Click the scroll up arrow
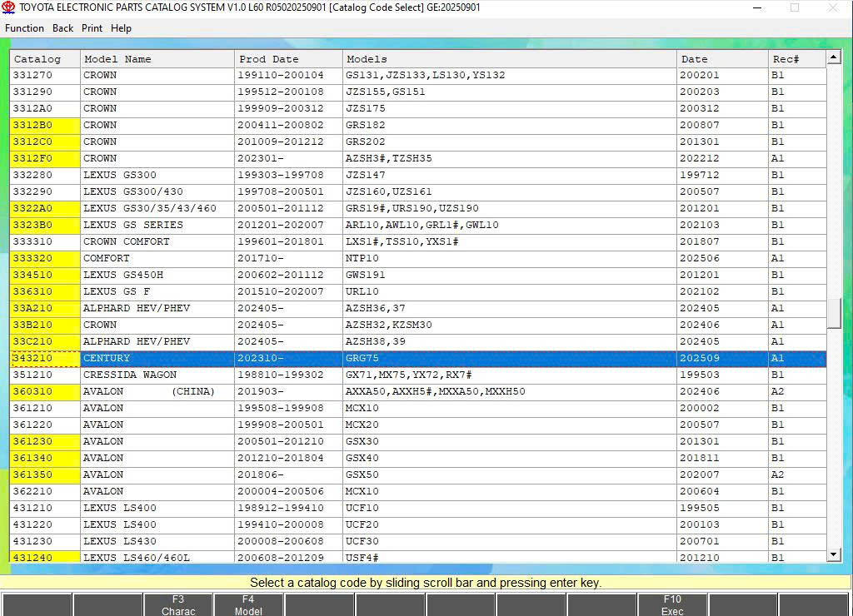 [x=833, y=57]
